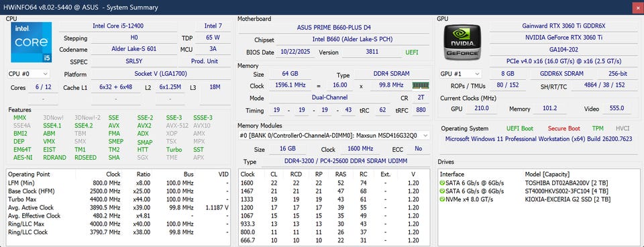Click the RDSEED feature flag
The image size is (644, 247).
(85, 158)
